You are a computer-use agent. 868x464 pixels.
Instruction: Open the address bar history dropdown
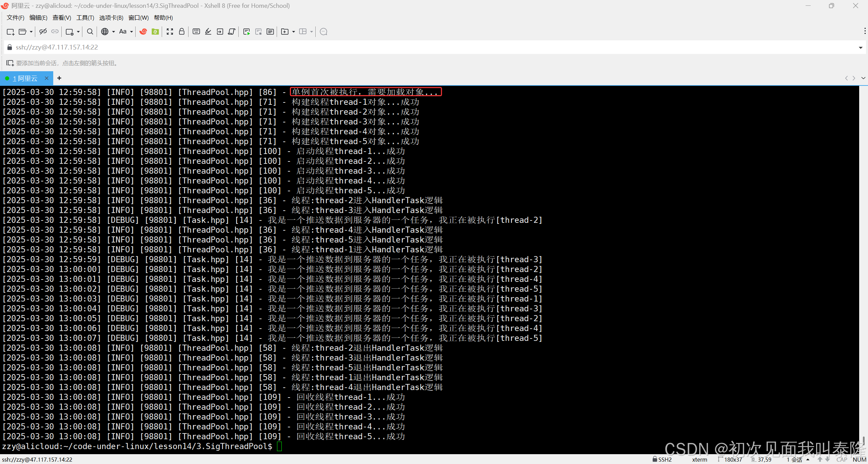coord(861,47)
